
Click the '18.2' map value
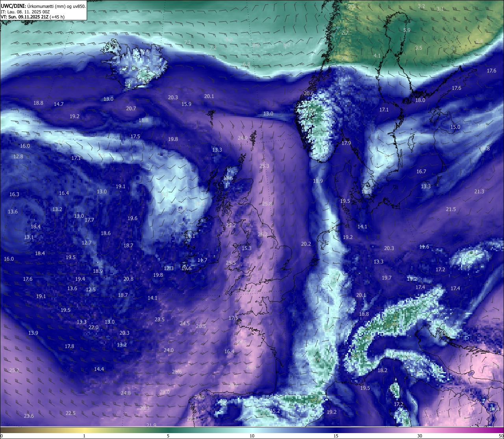click(x=382, y=370)
